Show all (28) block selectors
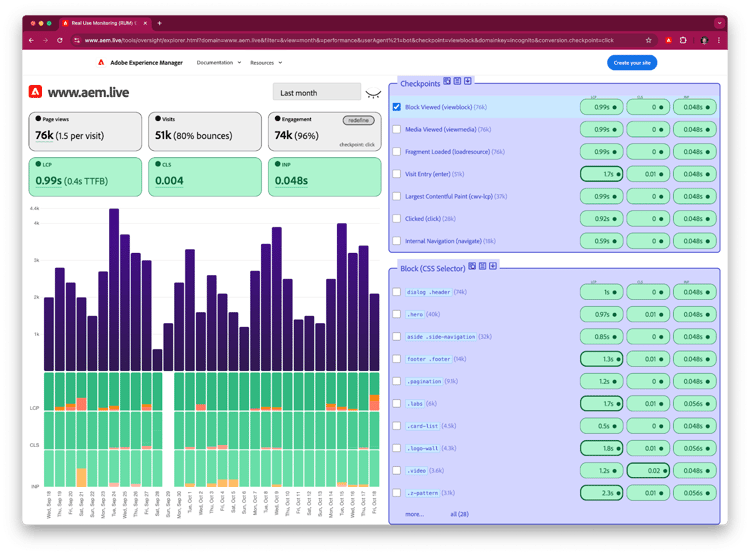 pos(459,514)
